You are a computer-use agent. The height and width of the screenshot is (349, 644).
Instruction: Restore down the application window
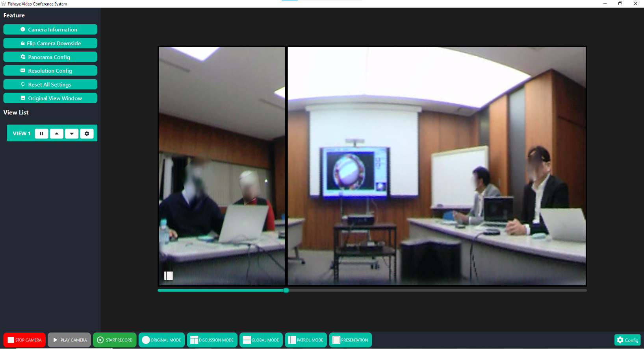pyautogui.click(x=620, y=4)
